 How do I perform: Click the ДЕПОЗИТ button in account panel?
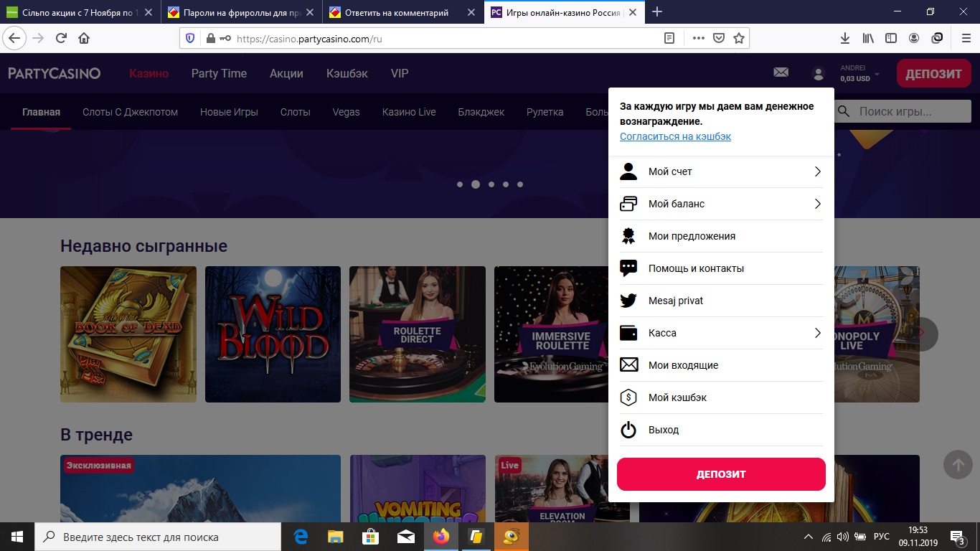(x=721, y=474)
